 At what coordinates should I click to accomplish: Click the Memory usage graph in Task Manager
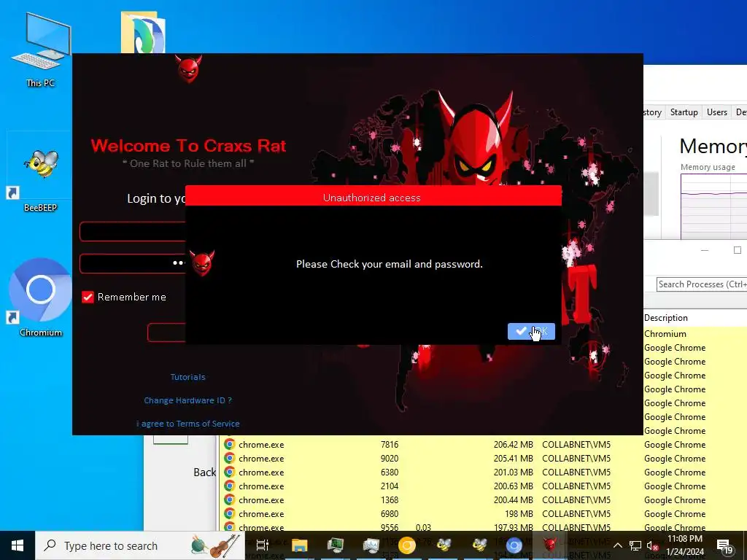pos(713,206)
